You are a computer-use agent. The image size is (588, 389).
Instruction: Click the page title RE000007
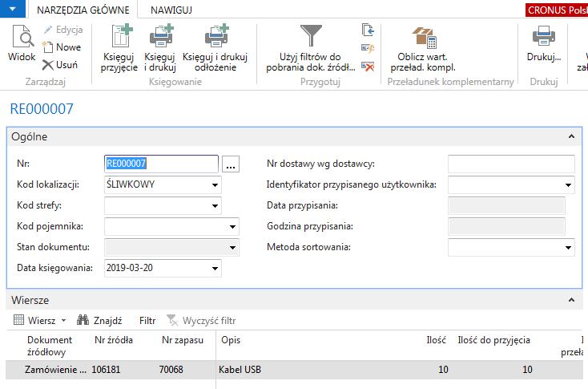42,109
